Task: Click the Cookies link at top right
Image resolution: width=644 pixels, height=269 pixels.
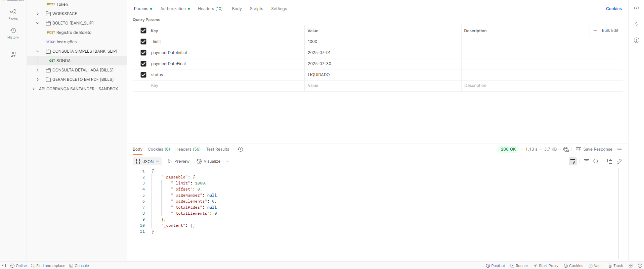Action: pyautogui.click(x=614, y=9)
